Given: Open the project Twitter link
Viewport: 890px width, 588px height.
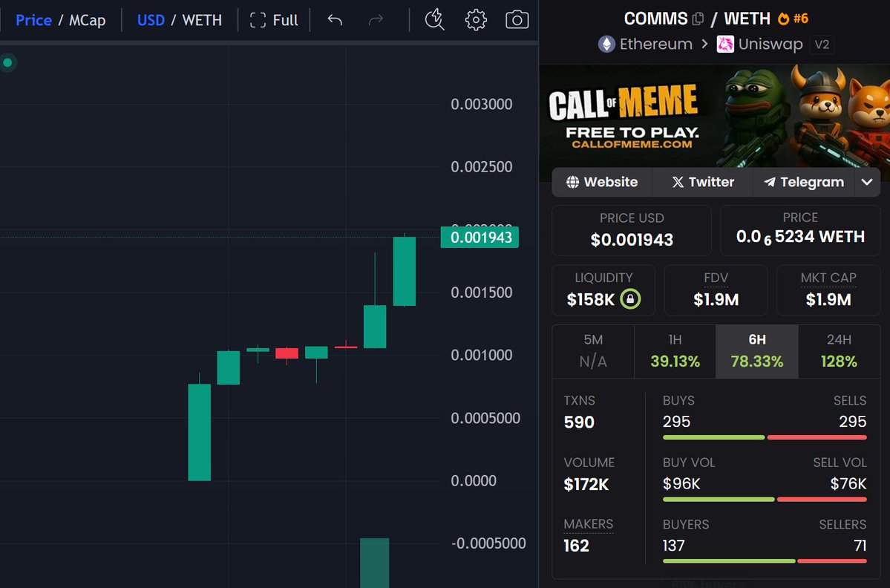Looking at the screenshot, I should pos(703,182).
